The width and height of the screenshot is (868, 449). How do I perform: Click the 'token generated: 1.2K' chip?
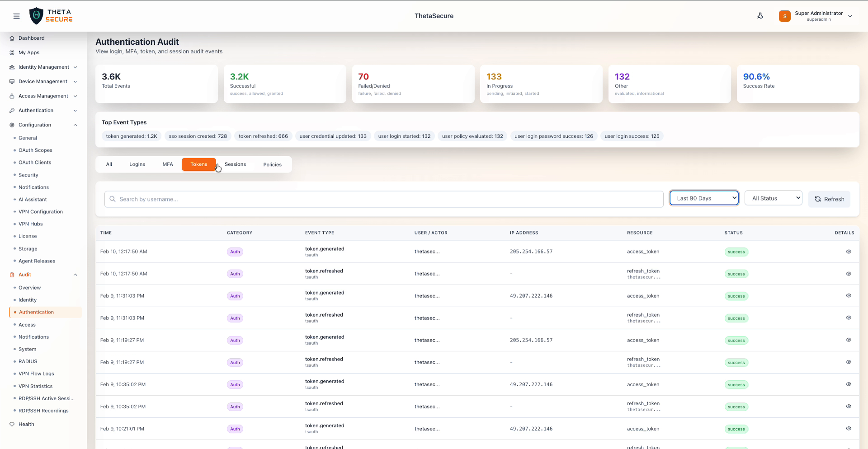coord(132,136)
